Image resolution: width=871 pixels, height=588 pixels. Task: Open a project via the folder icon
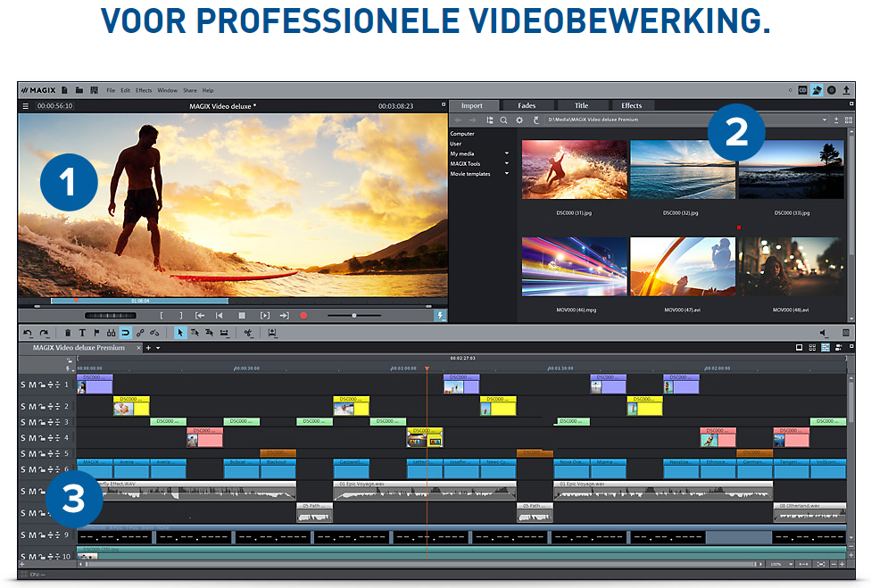pyautogui.click(x=79, y=90)
